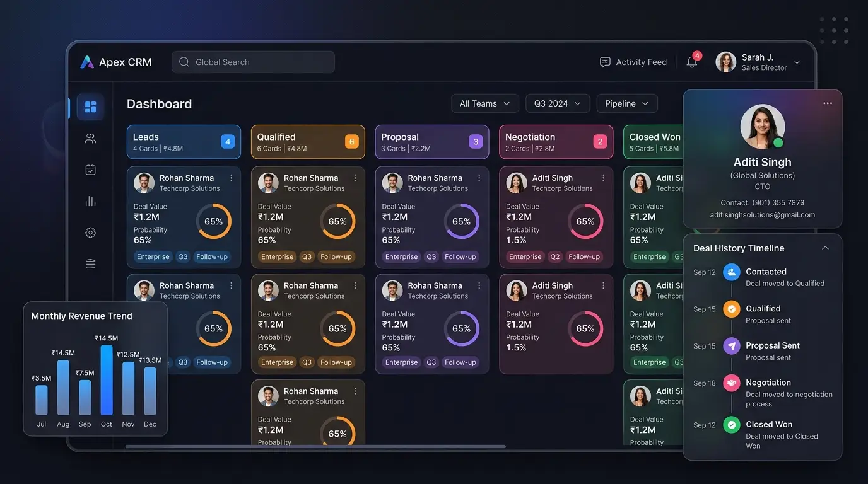Open the settings gear sidebar icon
The height and width of the screenshot is (484, 868).
(90, 233)
